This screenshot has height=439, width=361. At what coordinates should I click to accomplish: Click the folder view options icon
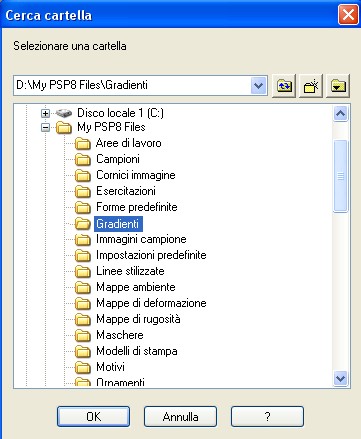coord(338,86)
